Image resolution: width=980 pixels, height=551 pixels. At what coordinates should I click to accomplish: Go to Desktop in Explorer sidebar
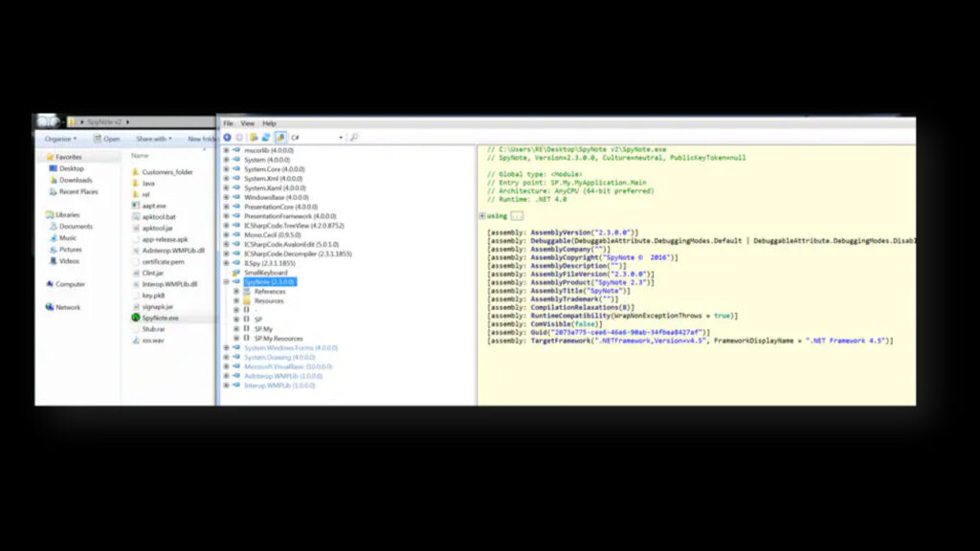click(71, 168)
